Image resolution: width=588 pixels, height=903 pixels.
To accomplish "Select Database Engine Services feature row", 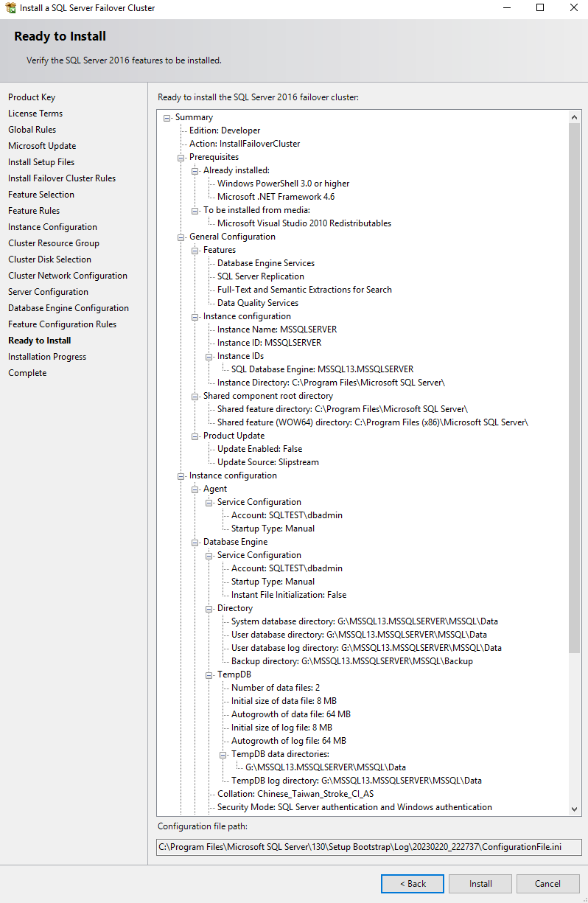I will (x=266, y=263).
